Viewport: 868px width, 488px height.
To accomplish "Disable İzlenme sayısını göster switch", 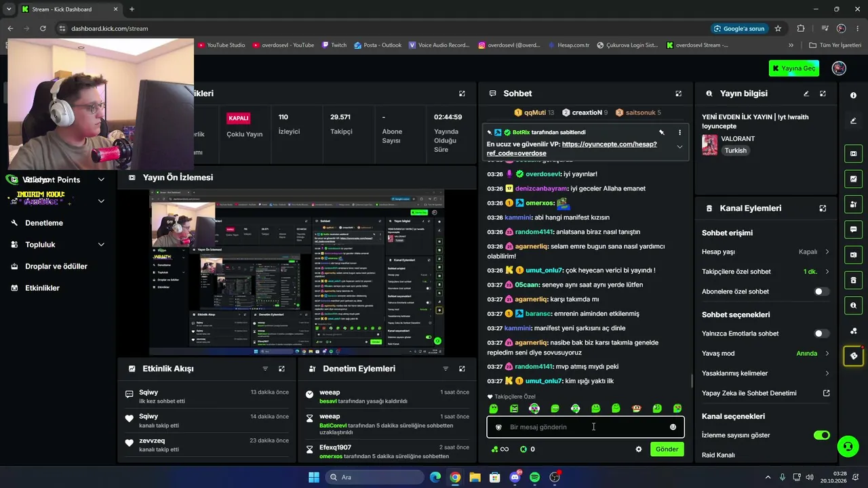I will click(821, 435).
